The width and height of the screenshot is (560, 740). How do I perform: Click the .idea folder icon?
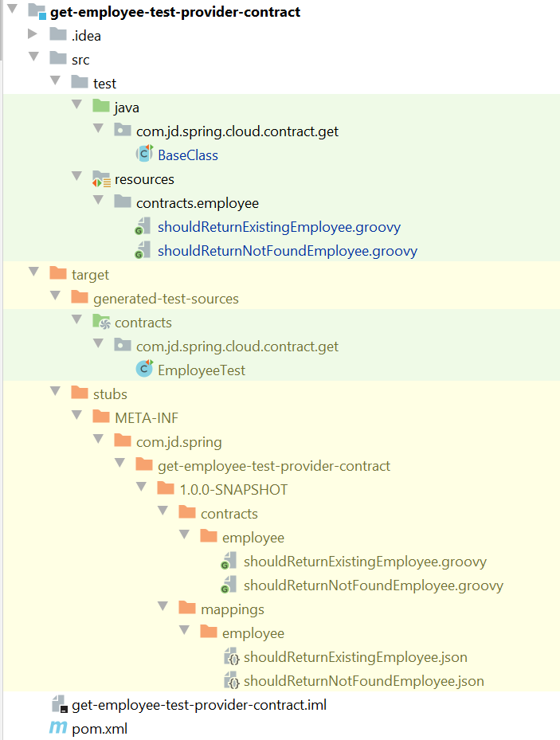coord(58,34)
